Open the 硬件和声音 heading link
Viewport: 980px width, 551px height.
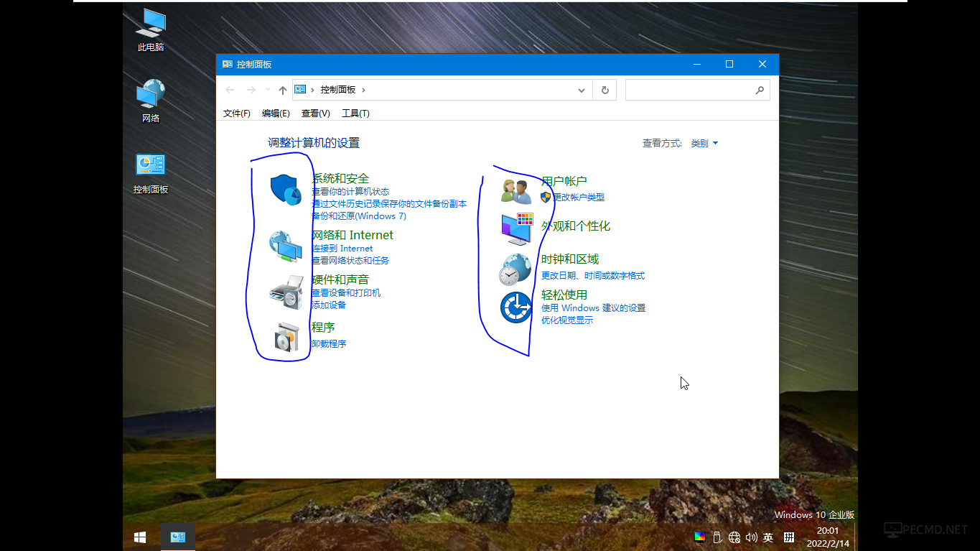(x=340, y=279)
